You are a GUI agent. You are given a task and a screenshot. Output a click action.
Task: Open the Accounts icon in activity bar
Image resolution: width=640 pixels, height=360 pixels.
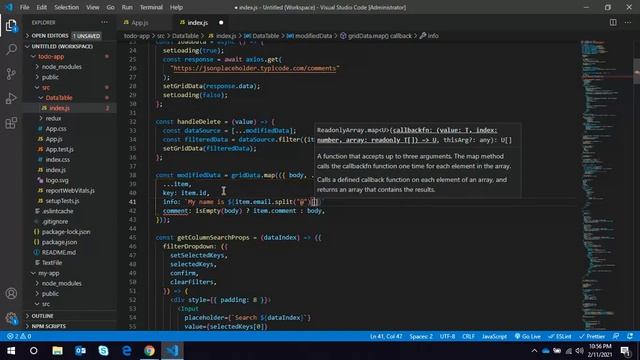pos(11,293)
